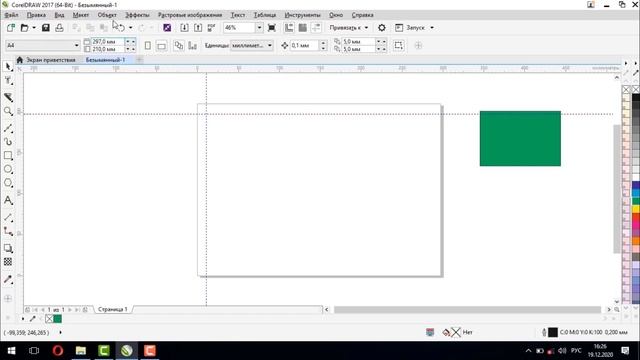Open the Правка menu
The width and height of the screenshot is (640, 360).
[36, 15]
